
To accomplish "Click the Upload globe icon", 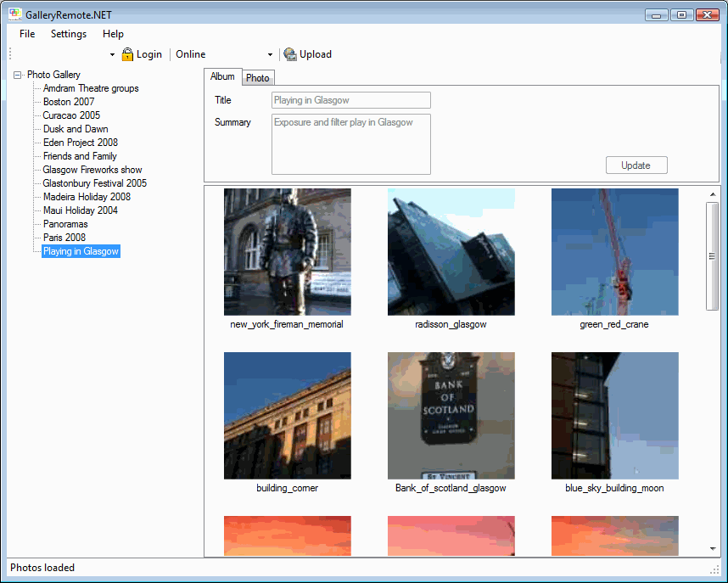I will pyautogui.click(x=290, y=54).
